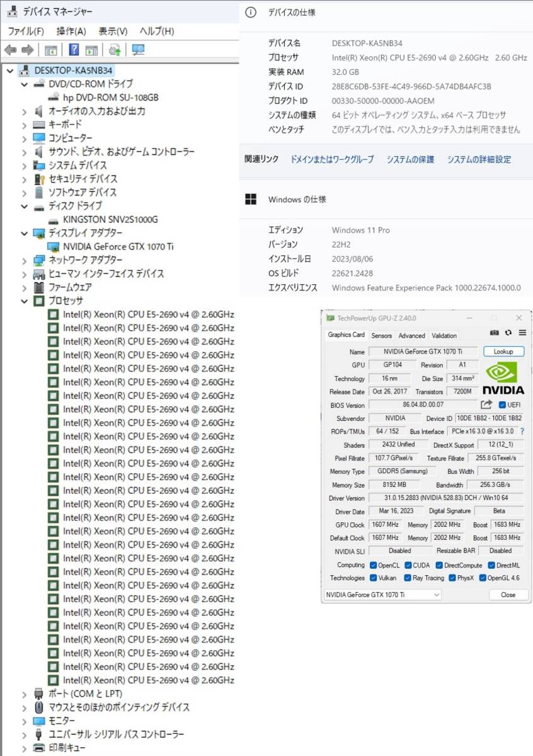Toggle the PhysX checkbox

pos(452,578)
